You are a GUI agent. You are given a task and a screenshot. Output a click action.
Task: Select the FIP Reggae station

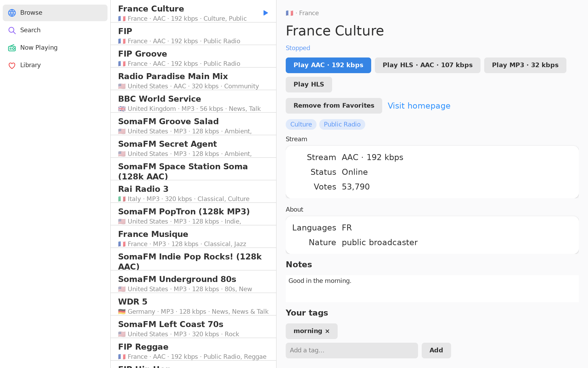coord(193,350)
